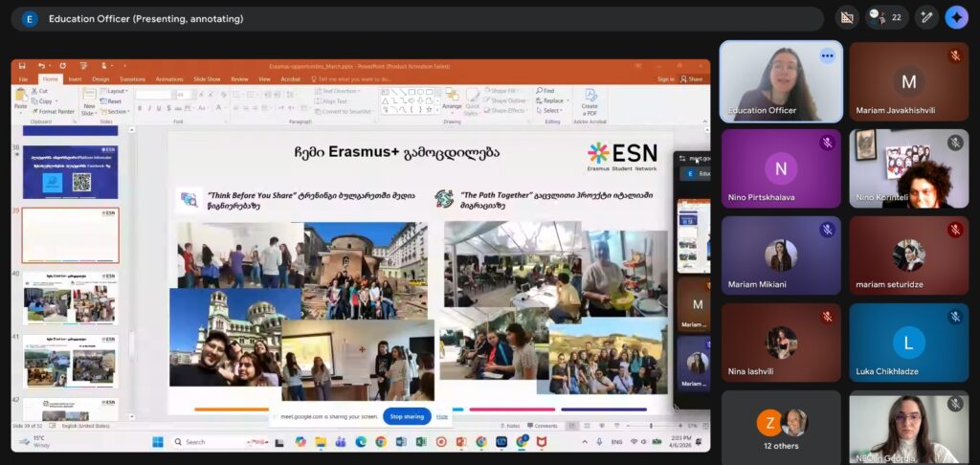This screenshot has height=465, width=980.
Task: Open the participants list showing 22 people
Action: click(x=886, y=17)
